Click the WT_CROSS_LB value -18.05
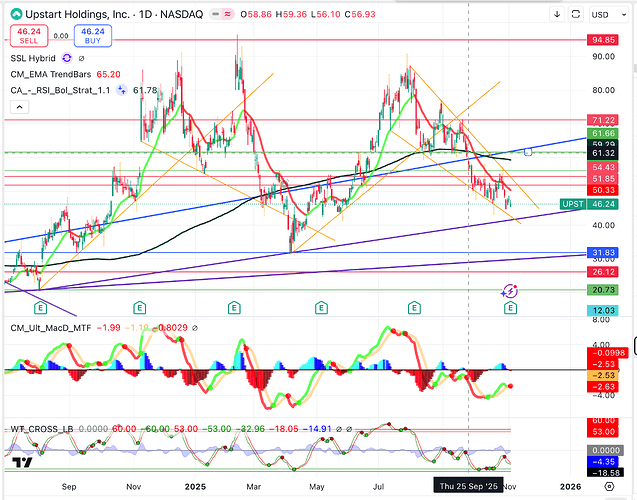The image size is (637, 500). (x=284, y=429)
